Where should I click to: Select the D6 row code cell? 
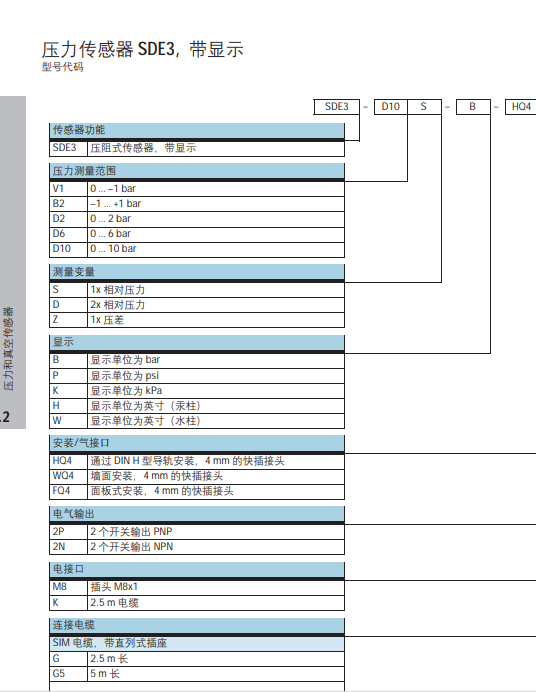coord(68,234)
